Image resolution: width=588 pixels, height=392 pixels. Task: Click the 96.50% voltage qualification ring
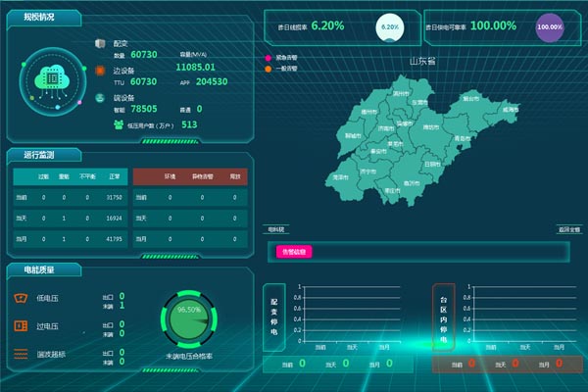click(x=188, y=314)
